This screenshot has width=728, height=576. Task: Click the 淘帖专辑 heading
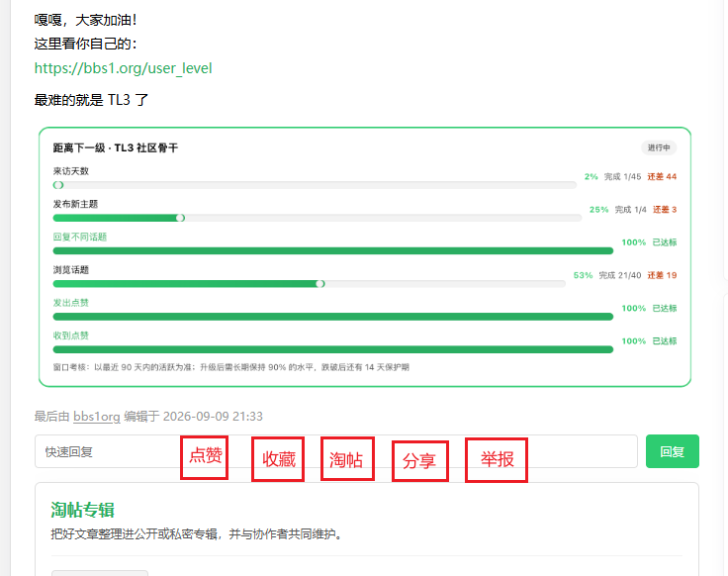pos(83,510)
